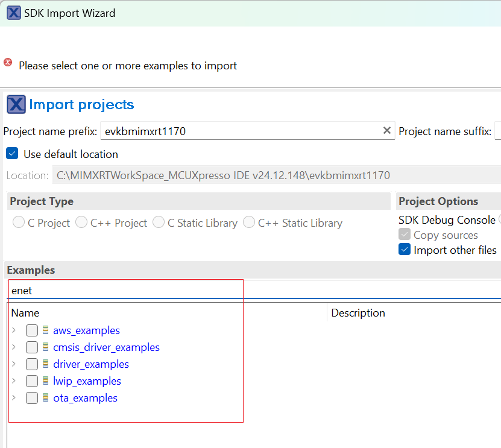Click the aws_examples stack icon

point(45,330)
